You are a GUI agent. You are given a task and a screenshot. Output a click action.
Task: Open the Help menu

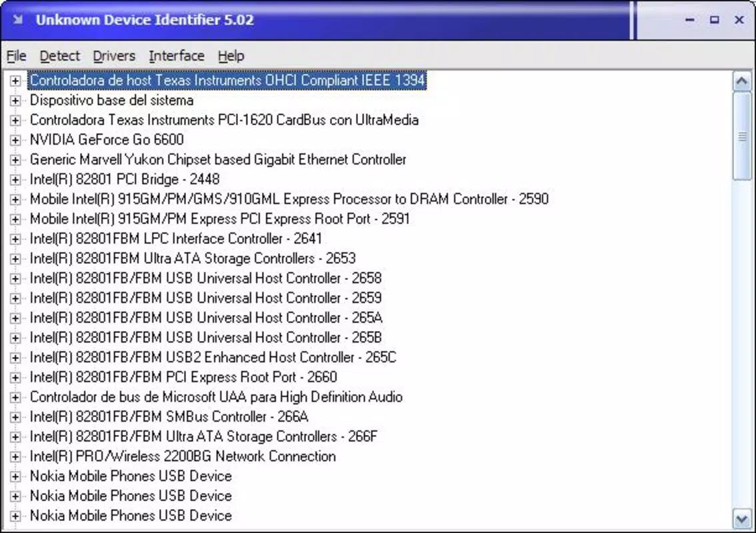pos(231,56)
